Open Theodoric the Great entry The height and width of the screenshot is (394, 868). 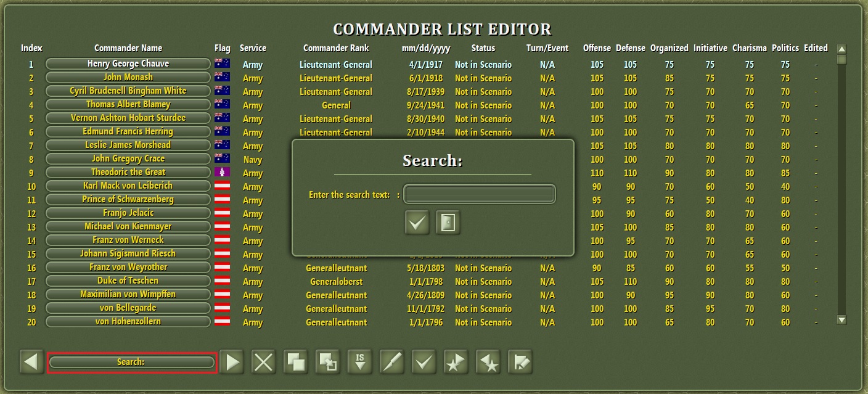point(128,172)
